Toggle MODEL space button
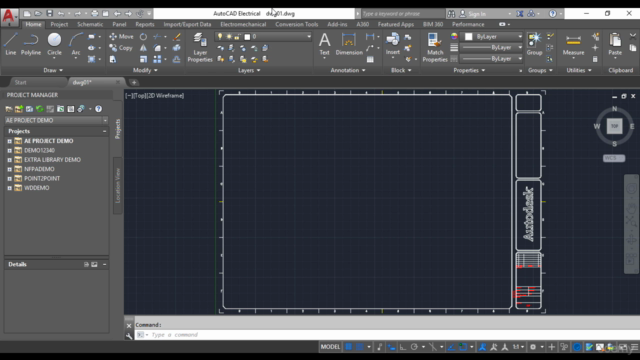The image size is (640, 360). 330,347
